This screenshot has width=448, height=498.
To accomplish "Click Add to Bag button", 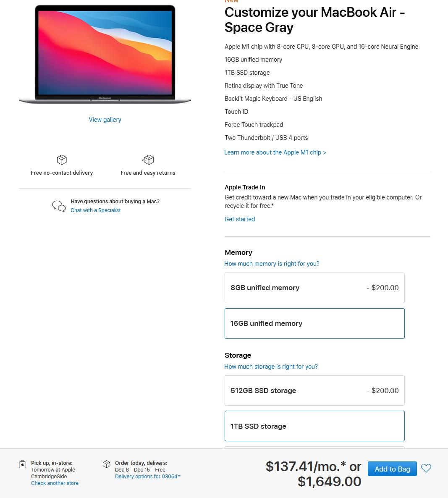I will click(392, 469).
